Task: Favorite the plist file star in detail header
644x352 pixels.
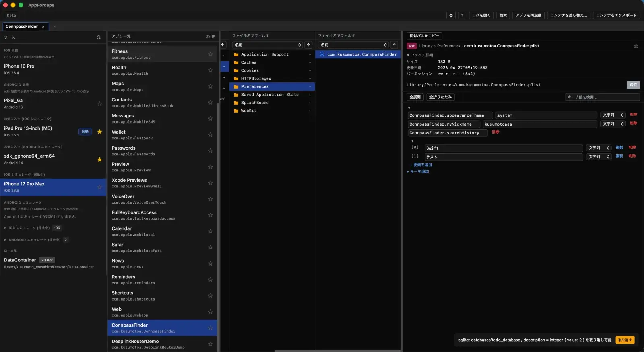Action: coord(636,46)
